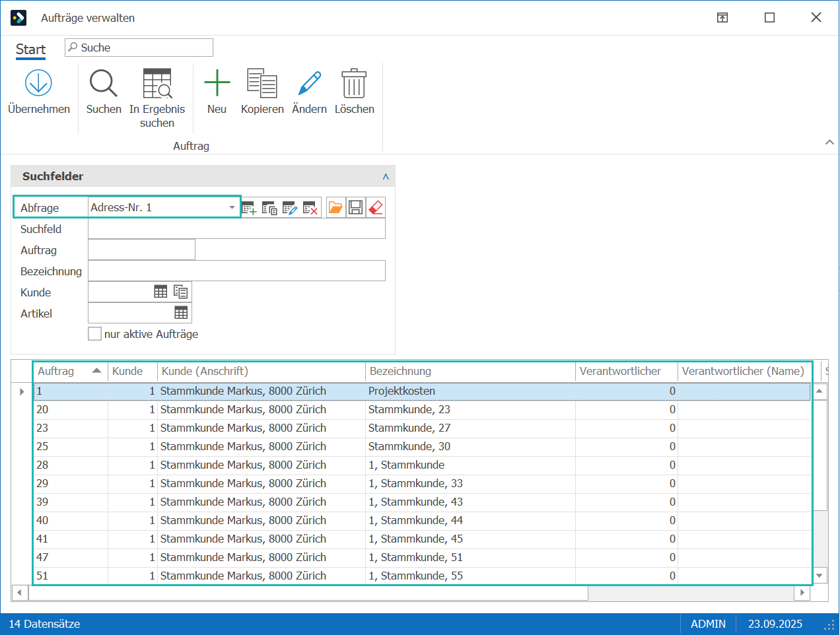
Task: Sort by Verantwortlicher (Name) column header
Action: tap(744, 371)
